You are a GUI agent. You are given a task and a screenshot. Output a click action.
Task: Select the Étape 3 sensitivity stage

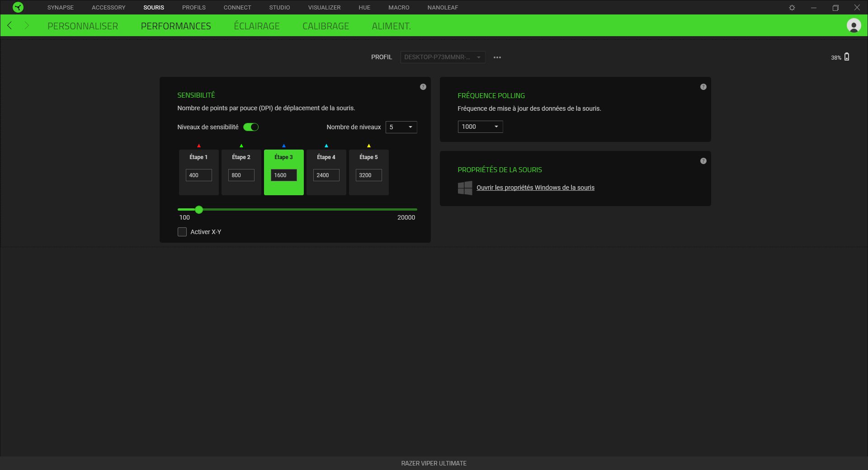point(284,172)
